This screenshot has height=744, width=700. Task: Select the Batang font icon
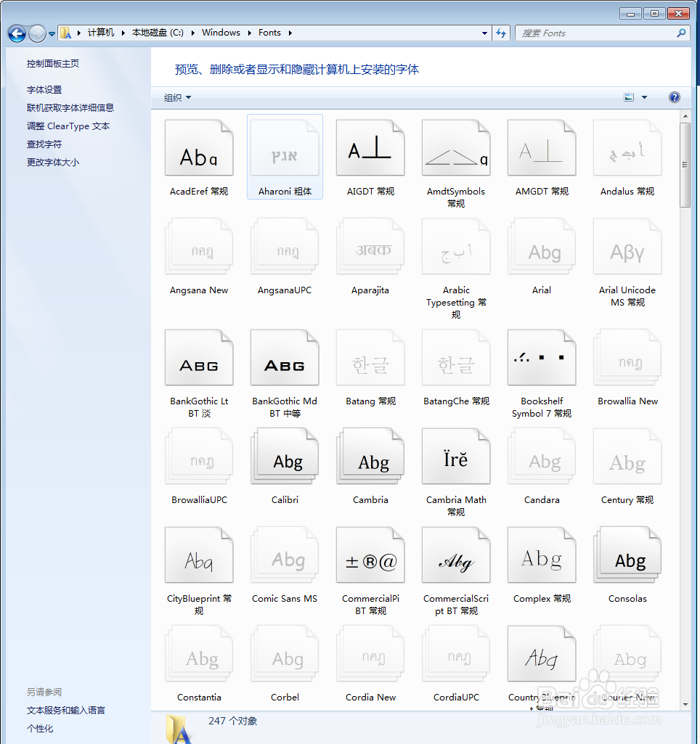click(370, 358)
